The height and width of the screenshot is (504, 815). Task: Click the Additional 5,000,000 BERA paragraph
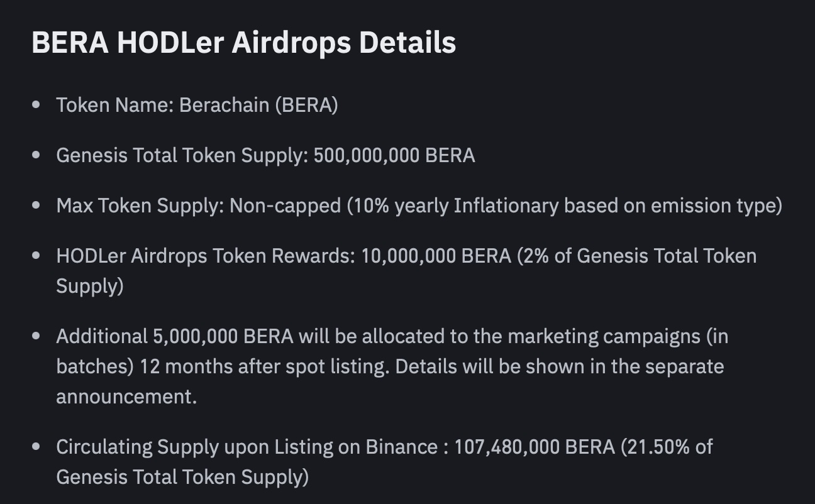coord(392,366)
